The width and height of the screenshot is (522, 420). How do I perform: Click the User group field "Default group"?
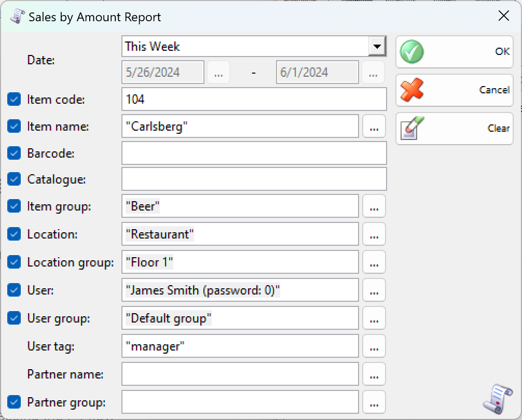pyautogui.click(x=240, y=318)
